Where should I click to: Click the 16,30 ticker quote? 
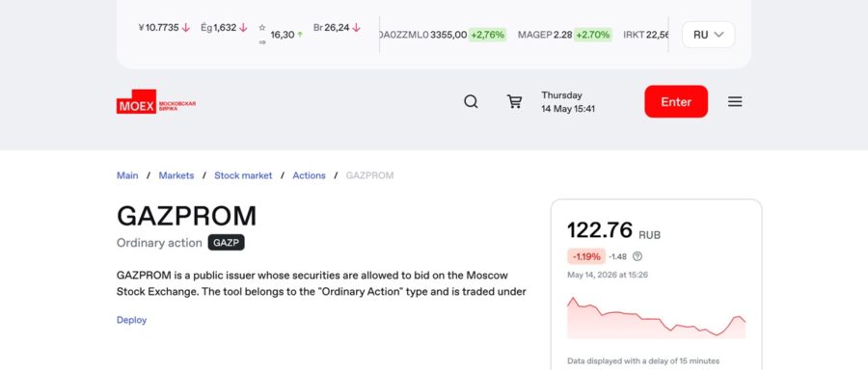286,35
